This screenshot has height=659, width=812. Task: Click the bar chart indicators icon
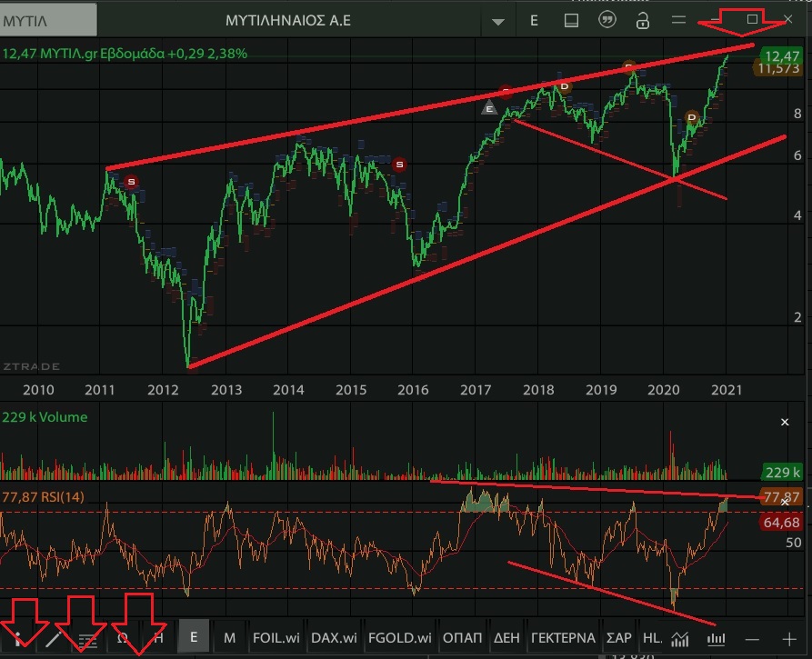tap(716, 639)
